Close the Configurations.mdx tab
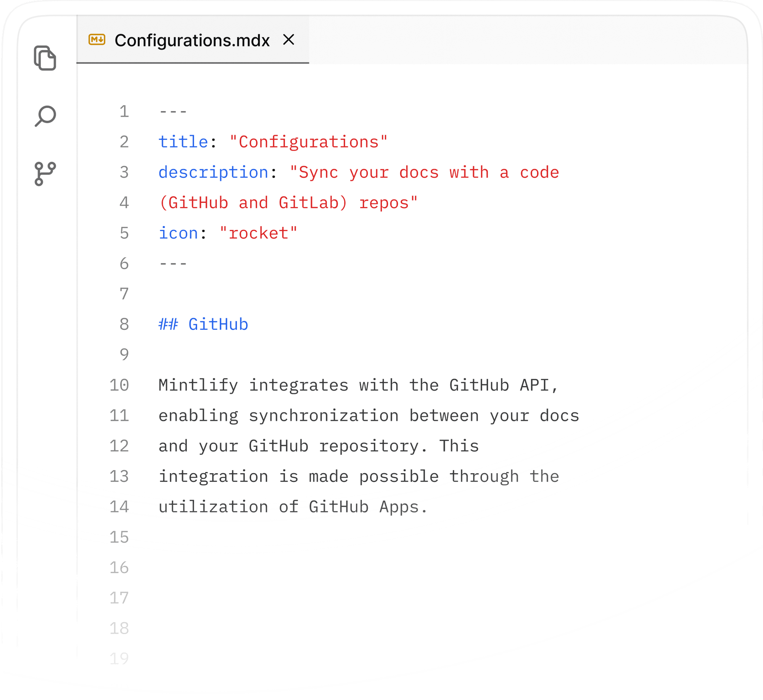The width and height of the screenshot is (763, 700). click(289, 39)
